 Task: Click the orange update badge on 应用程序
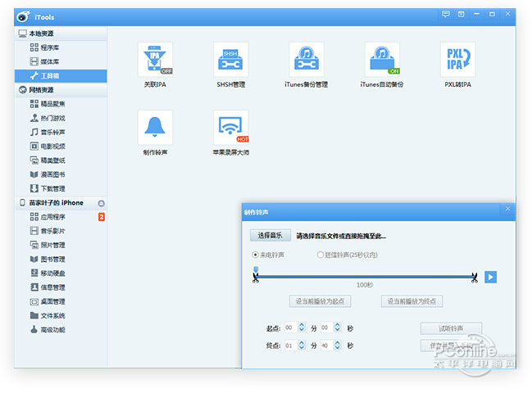pyautogui.click(x=102, y=217)
